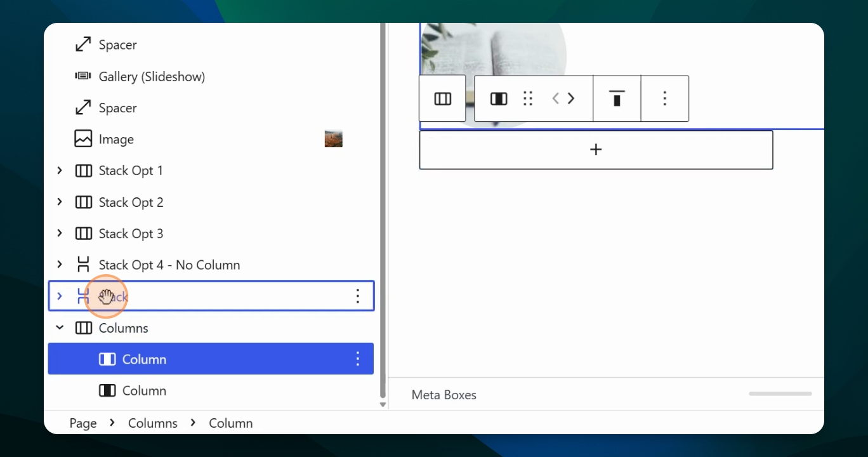Move the column left with the toolbar arrow
The image size is (868, 457).
tap(556, 98)
